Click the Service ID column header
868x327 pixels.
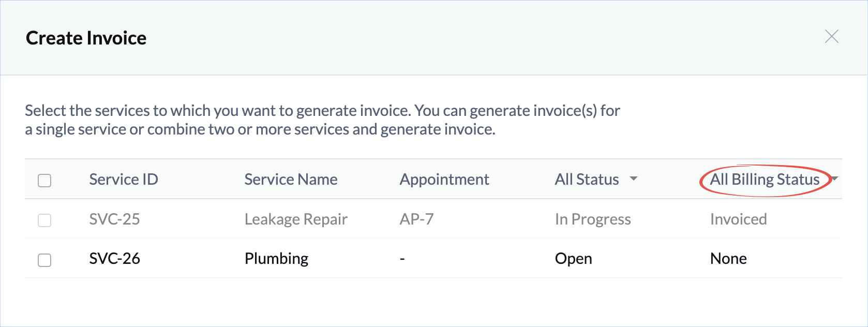coord(124,180)
